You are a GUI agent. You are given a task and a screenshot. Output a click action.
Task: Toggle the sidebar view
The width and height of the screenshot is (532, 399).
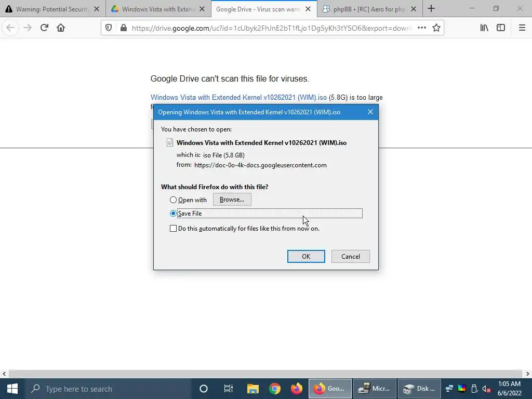tap(501, 28)
